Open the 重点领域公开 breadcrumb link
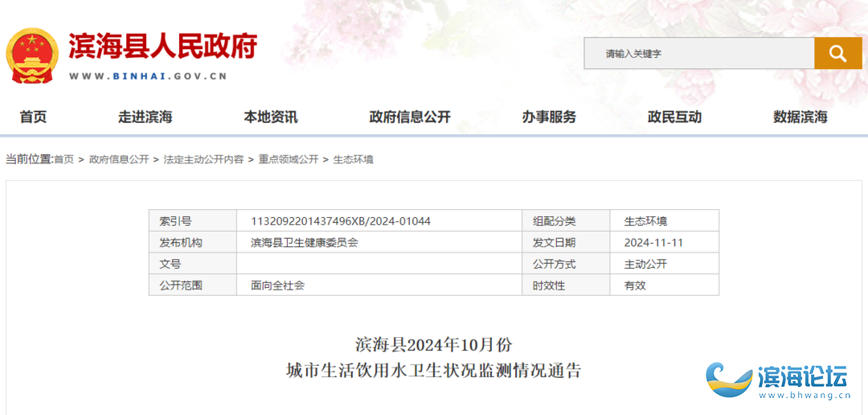 (x=288, y=159)
